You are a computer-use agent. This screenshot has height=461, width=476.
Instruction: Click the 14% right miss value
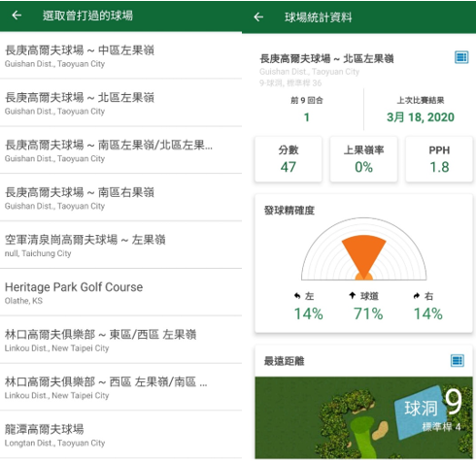(x=428, y=313)
